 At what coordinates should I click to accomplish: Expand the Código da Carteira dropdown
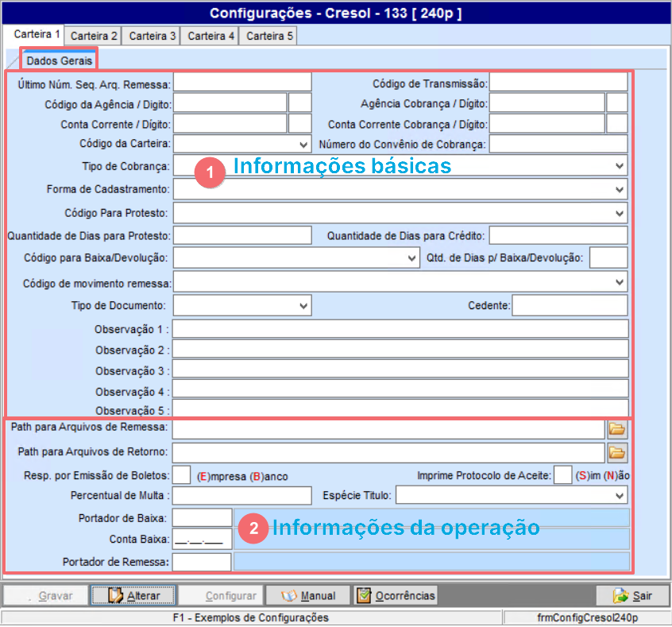click(303, 145)
